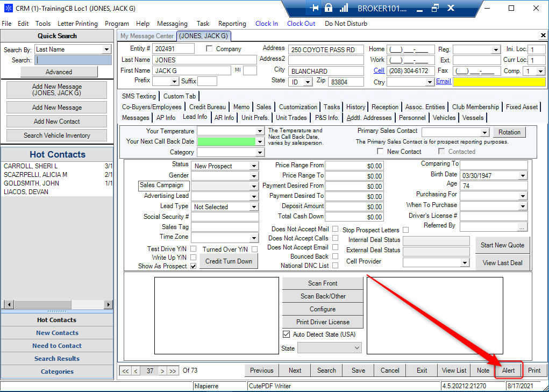Open the Vehicles tab
The width and height of the screenshot is (549, 392).
click(444, 118)
